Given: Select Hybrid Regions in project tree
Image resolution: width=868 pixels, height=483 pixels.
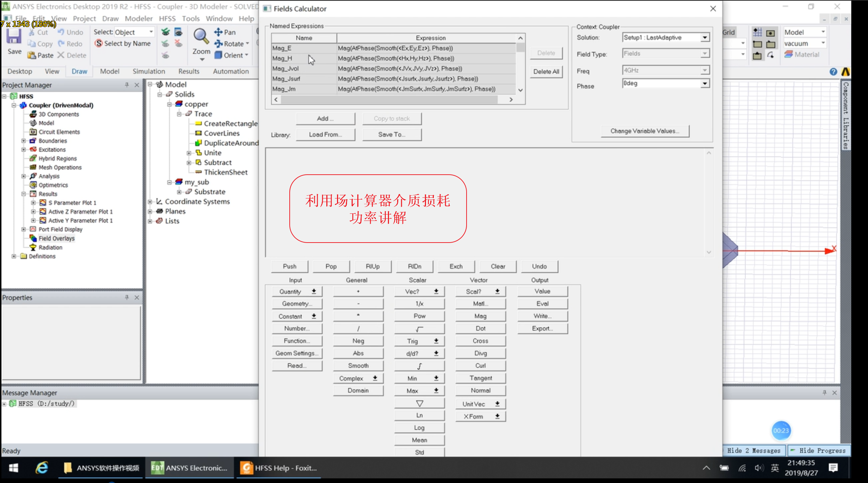Looking at the screenshot, I should pyautogui.click(x=57, y=158).
